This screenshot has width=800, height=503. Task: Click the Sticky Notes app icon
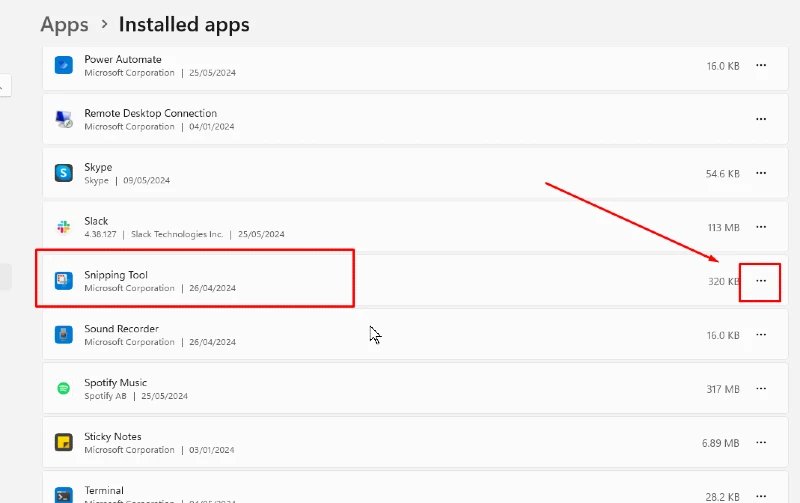(x=64, y=442)
